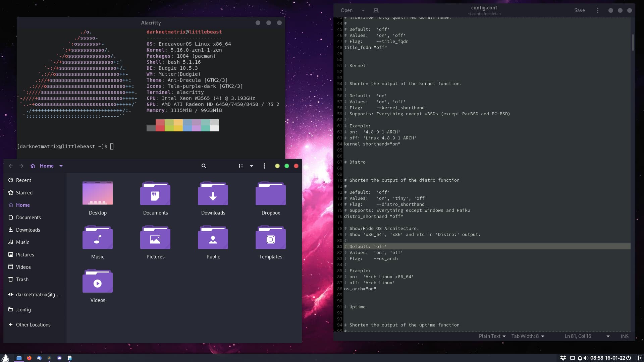Viewport: 644px width, 362px height.
Task: Select the Pictures folder icon in grid
Action: point(155,237)
